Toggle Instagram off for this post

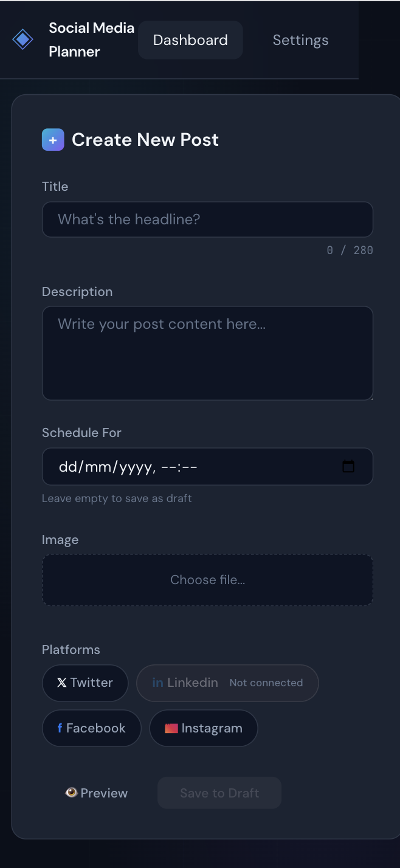(203, 728)
